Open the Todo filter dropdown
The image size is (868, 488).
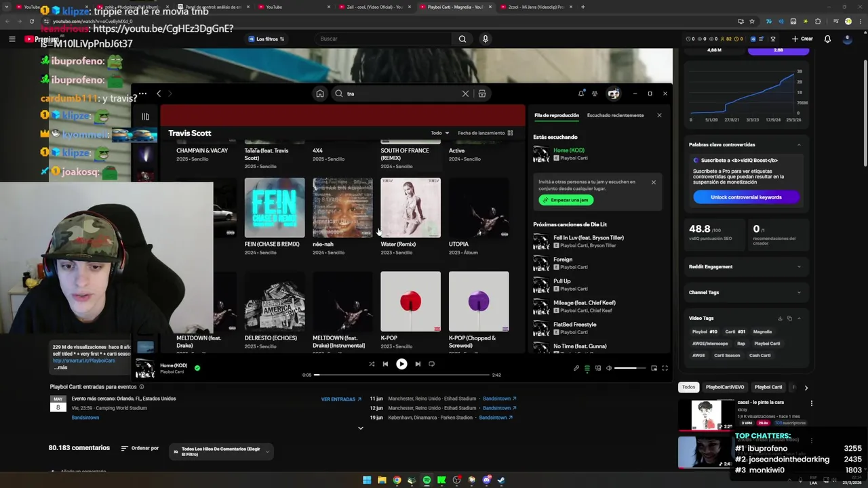pyautogui.click(x=440, y=133)
